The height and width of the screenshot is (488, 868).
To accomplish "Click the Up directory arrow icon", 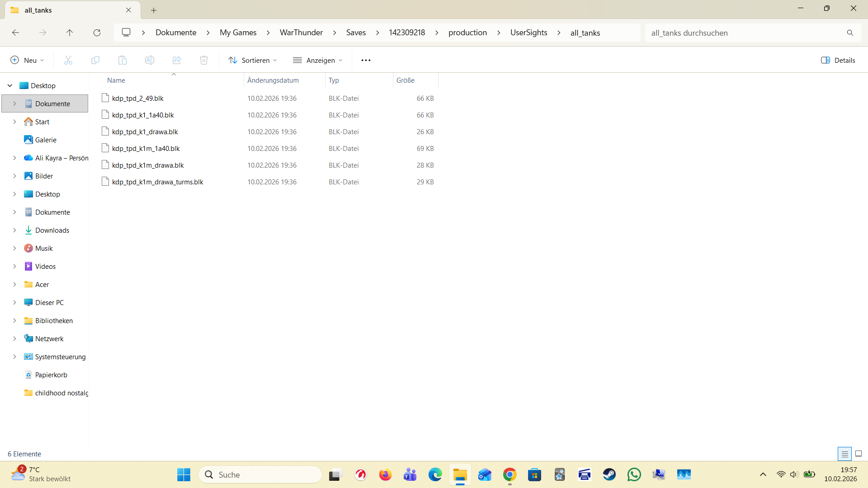I will coord(70,33).
